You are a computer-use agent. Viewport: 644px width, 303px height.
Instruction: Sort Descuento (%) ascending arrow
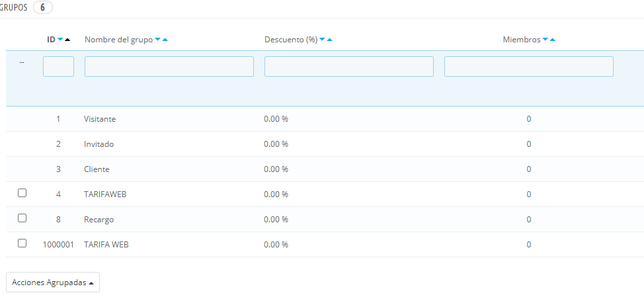[329, 40]
